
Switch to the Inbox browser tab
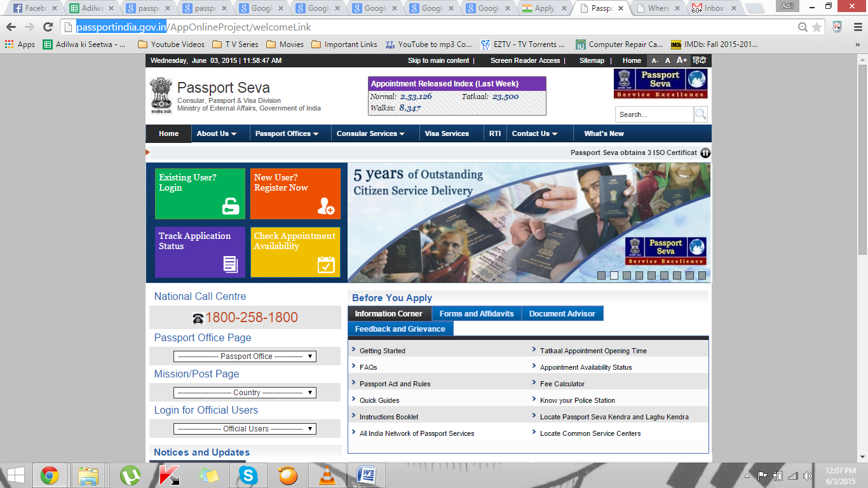(x=714, y=8)
